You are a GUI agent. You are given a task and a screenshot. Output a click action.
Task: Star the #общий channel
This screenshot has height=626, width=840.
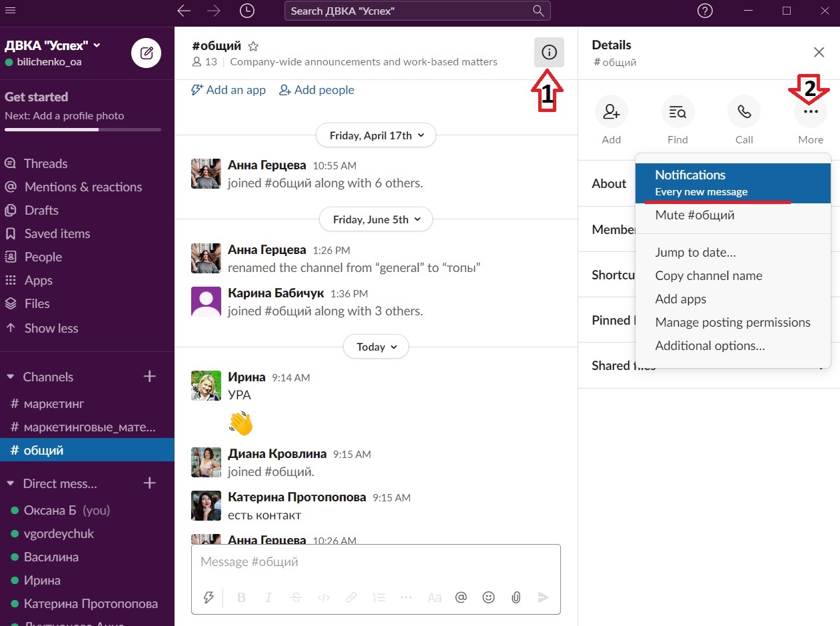coord(253,46)
